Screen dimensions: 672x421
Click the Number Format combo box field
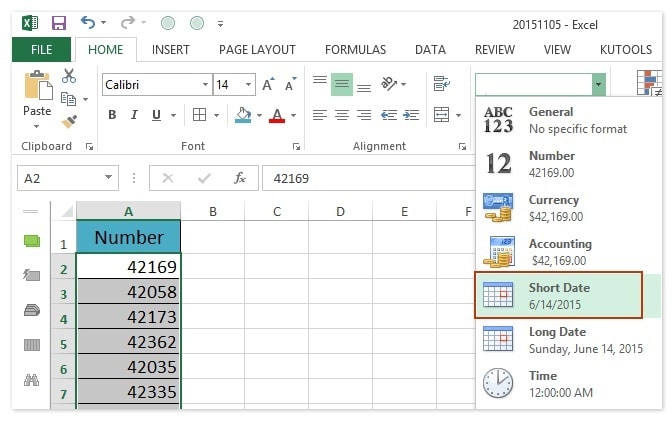click(534, 84)
